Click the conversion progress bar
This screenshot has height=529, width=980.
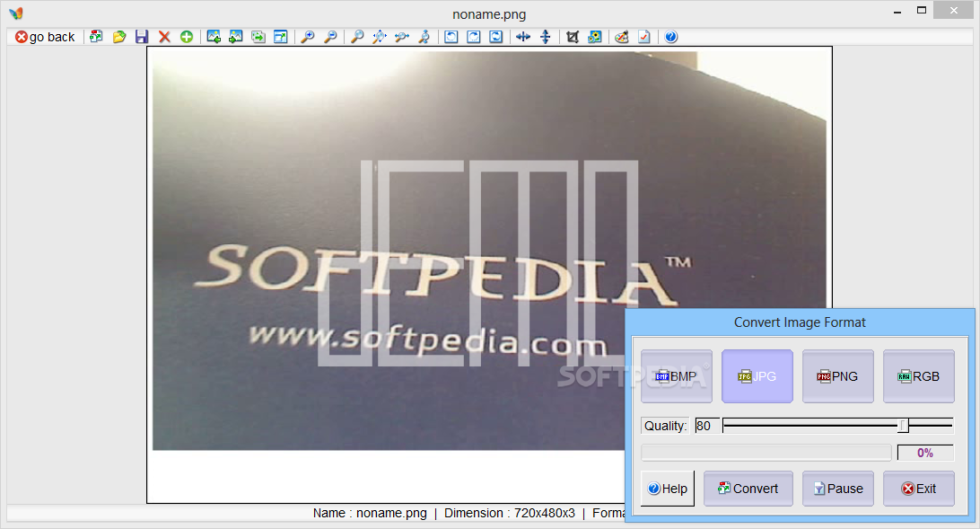[x=766, y=453]
